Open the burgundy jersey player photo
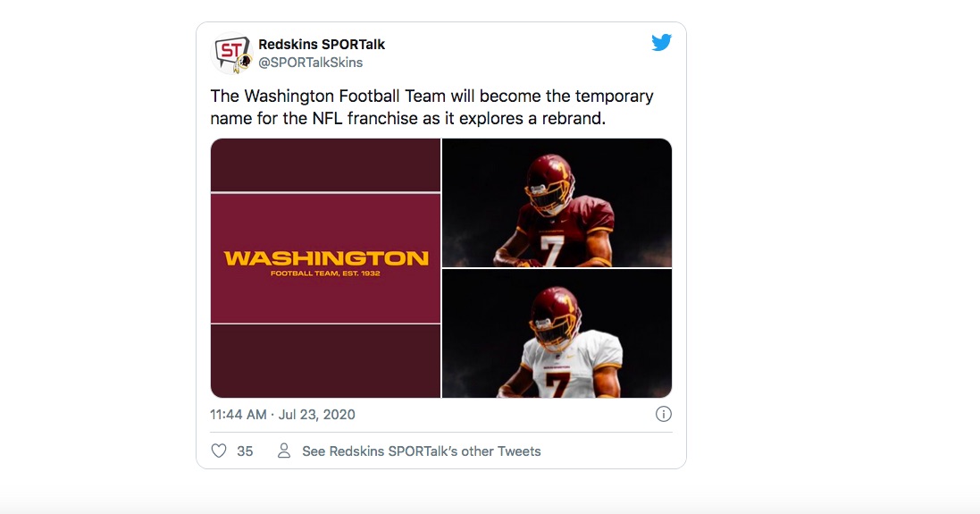The width and height of the screenshot is (980, 514). 557,203
